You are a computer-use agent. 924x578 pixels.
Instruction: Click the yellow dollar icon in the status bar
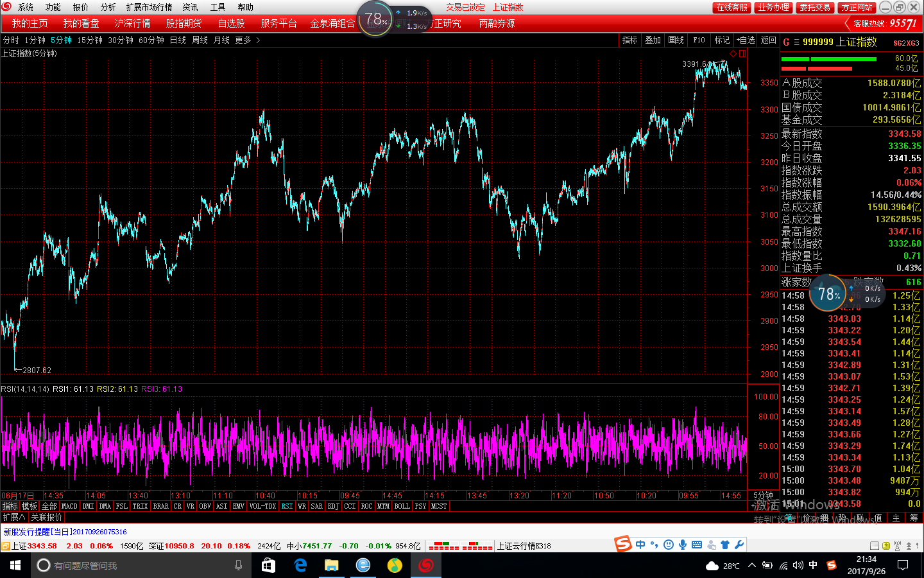pyautogui.click(x=886, y=546)
